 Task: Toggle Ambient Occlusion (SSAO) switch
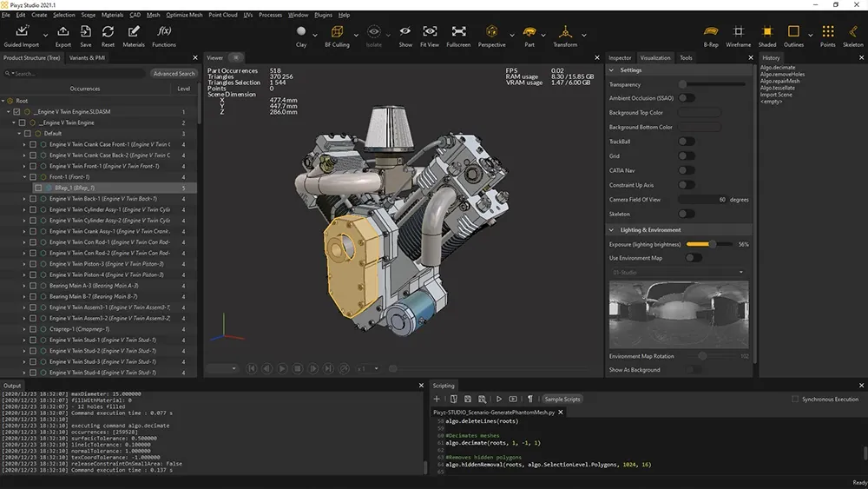pyautogui.click(x=687, y=98)
